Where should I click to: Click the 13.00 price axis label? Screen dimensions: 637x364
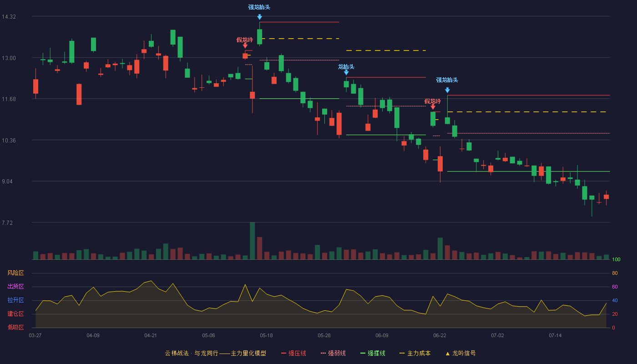click(x=9, y=58)
